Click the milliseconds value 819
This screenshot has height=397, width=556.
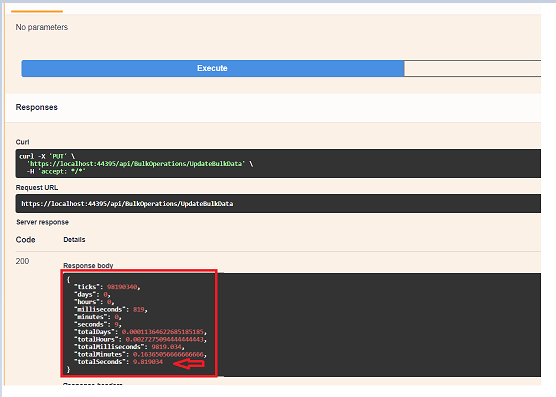(x=139, y=309)
